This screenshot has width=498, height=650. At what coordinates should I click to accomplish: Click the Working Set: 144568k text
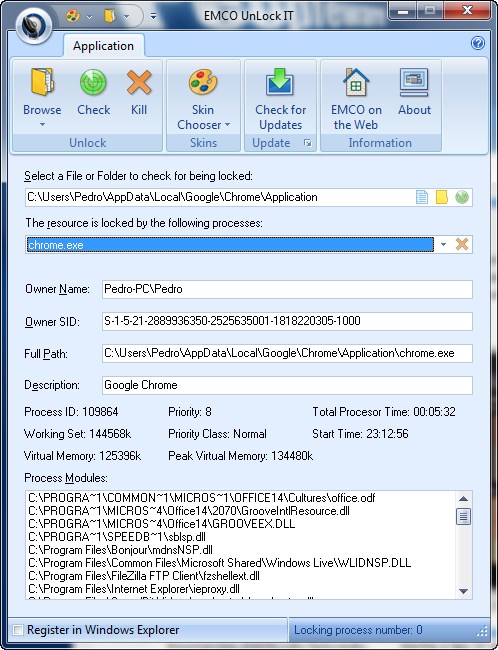pos(78,434)
